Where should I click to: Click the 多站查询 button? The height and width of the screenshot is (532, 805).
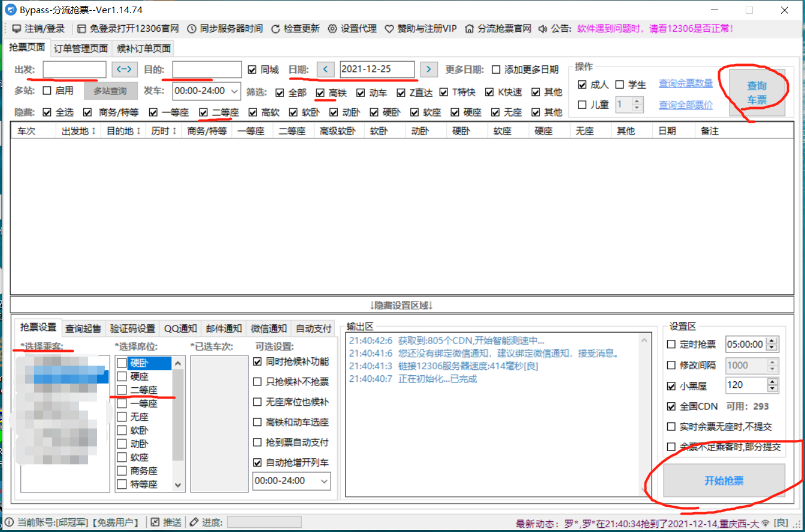pyautogui.click(x=110, y=91)
